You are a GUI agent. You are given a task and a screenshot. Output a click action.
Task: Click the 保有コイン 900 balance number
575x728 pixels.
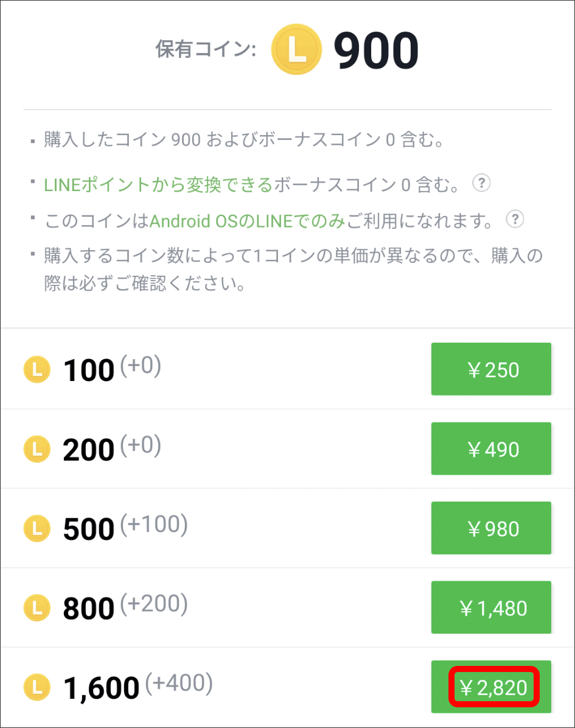coord(376,50)
